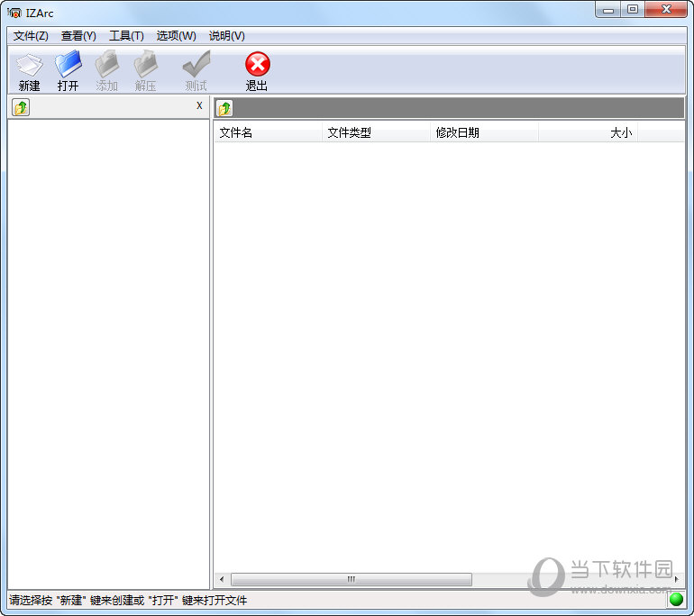
Task: Click the 测试 (Test) checkmark icon
Action: [x=196, y=64]
